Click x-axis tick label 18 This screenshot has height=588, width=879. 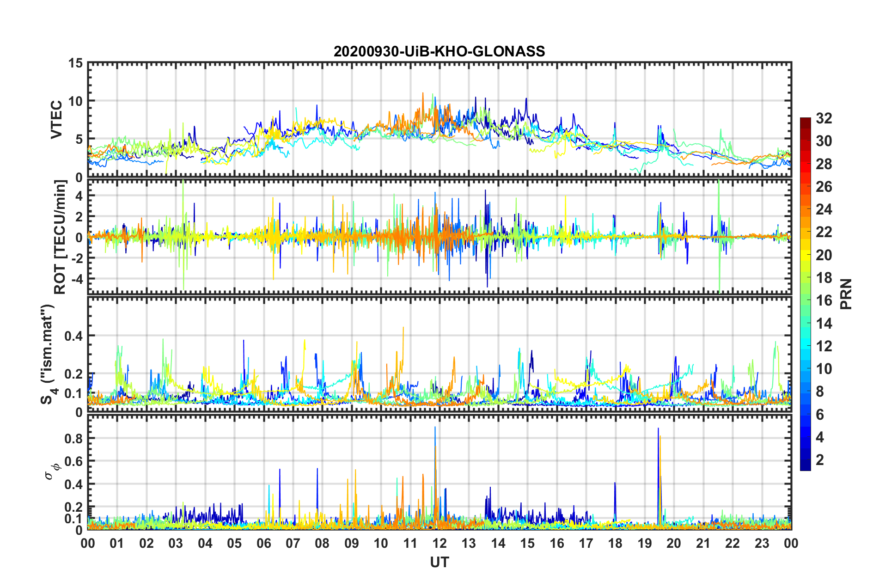tap(615, 543)
